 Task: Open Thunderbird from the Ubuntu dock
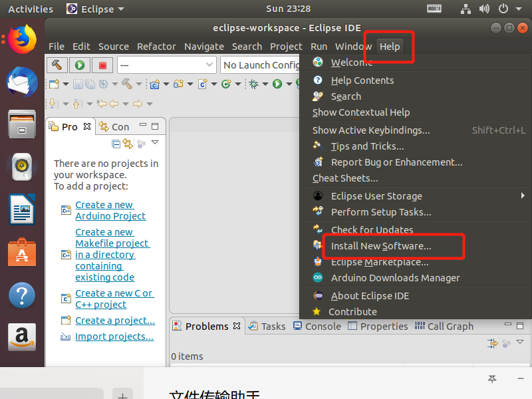click(22, 81)
